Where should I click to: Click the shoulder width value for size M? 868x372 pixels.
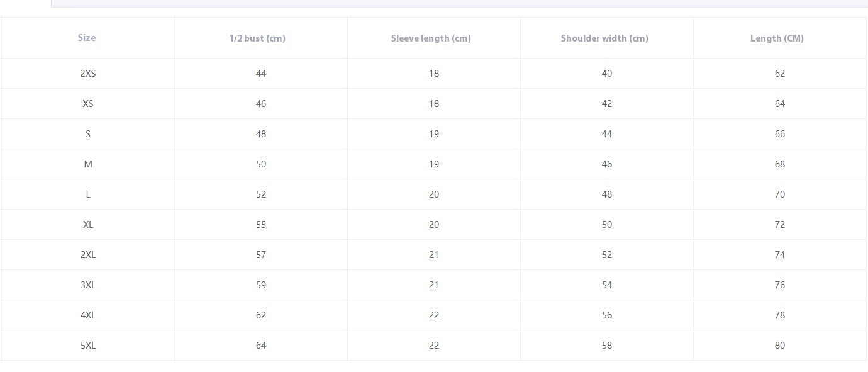pyautogui.click(x=607, y=164)
